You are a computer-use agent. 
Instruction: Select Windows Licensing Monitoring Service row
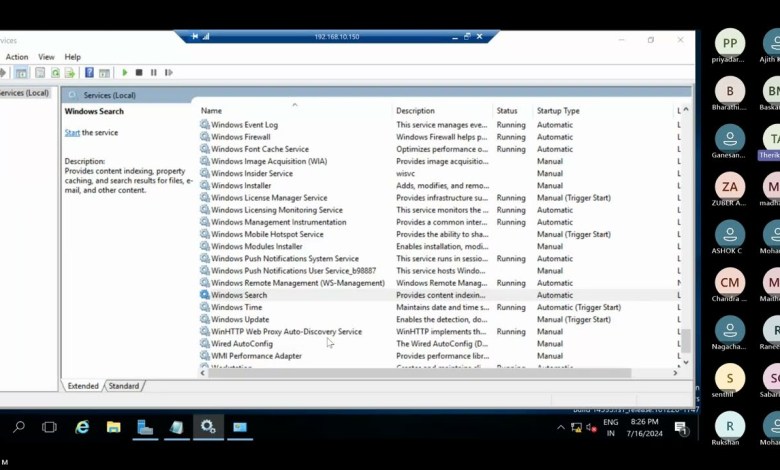pos(438,210)
